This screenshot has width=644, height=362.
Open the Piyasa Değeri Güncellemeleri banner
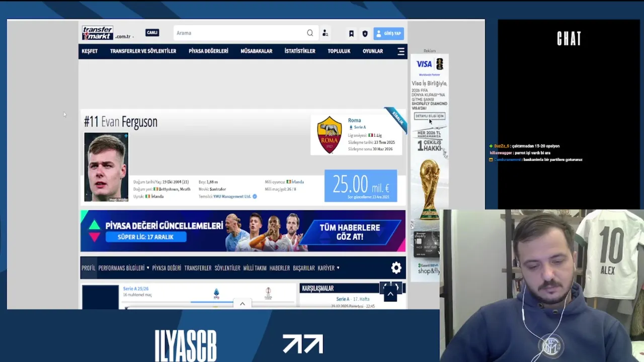pos(243,231)
